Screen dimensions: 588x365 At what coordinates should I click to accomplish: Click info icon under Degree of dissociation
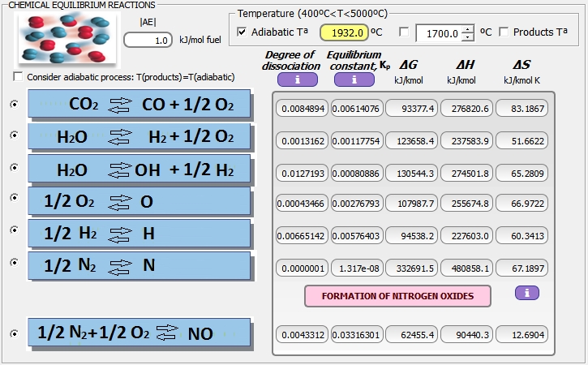(297, 79)
